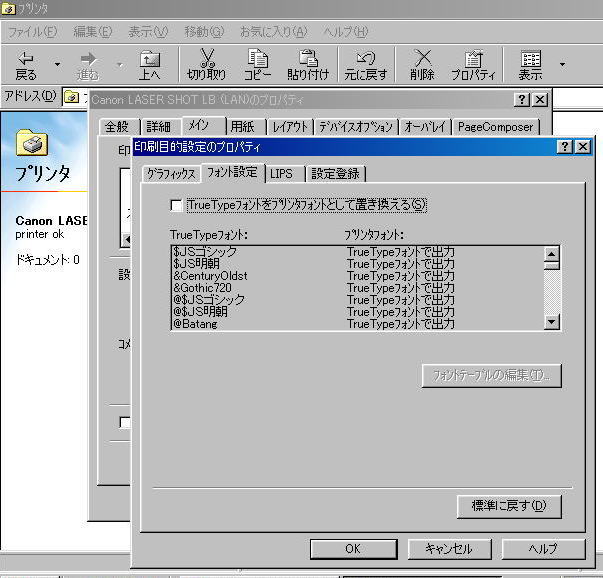The image size is (603, 578).
Task: Click the help question mark in Canon properties dialog
Action: pos(522,100)
